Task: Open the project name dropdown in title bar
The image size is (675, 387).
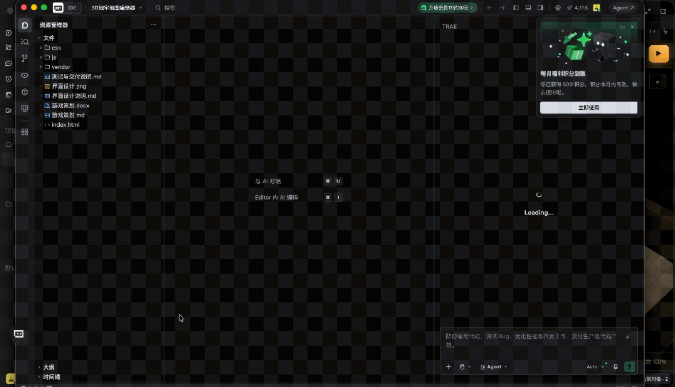Action: tap(116, 8)
